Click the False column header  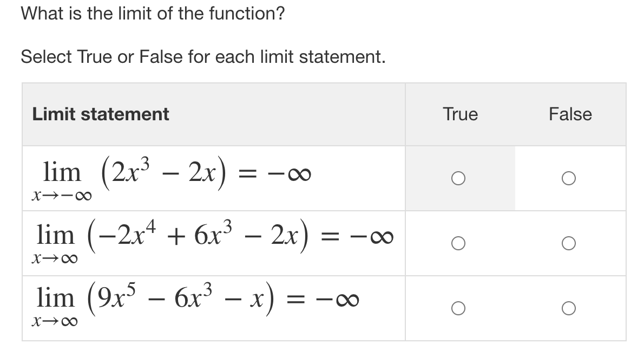[x=570, y=114]
